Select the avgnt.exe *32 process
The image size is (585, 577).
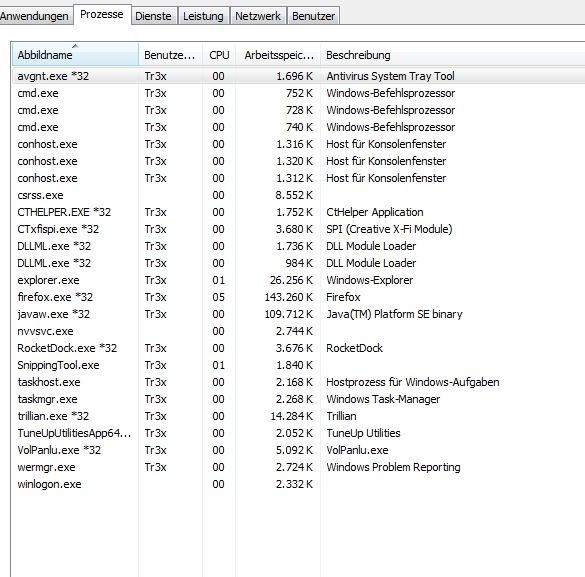[x=298, y=76]
